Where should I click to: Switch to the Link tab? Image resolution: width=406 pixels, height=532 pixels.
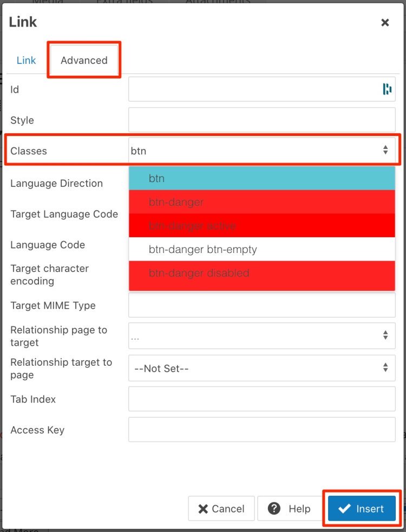click(x=26, y=60)
